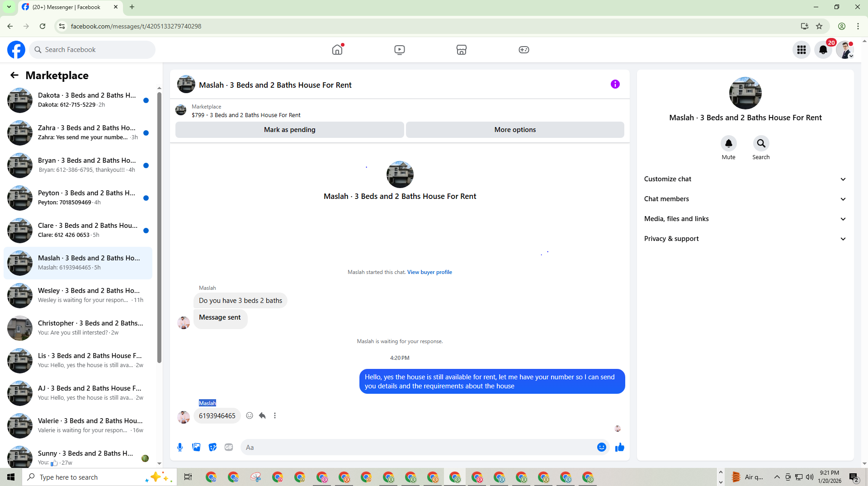Attach a photo or file
The height and width of the screenshot is (486, 868).
[x=196, y=447]
